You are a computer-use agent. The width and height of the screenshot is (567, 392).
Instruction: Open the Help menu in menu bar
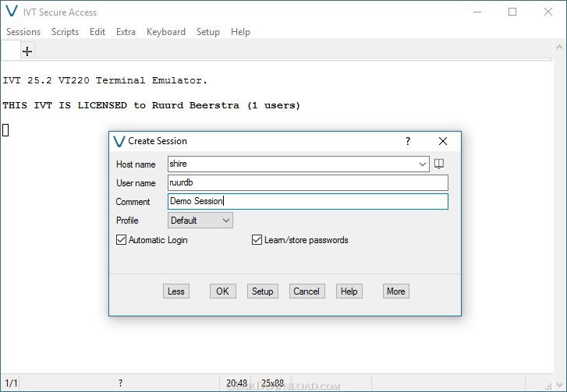pyautogui.click(x=240, y=32)
